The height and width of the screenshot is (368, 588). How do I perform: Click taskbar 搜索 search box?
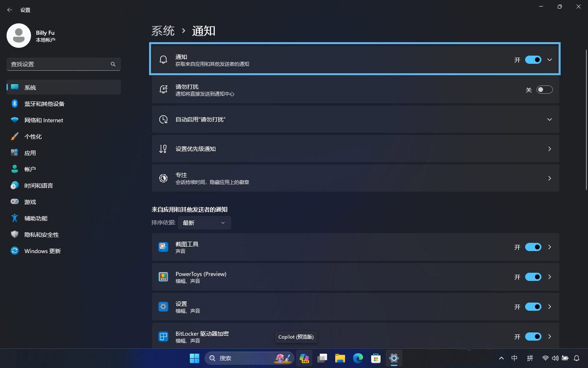pyautogui.click(x=249, y=358)
